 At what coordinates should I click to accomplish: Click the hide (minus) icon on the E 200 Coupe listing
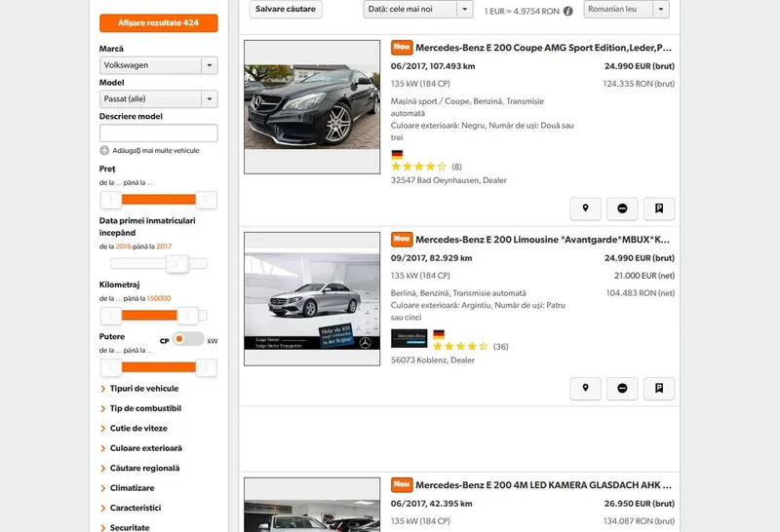coord(622,209)
